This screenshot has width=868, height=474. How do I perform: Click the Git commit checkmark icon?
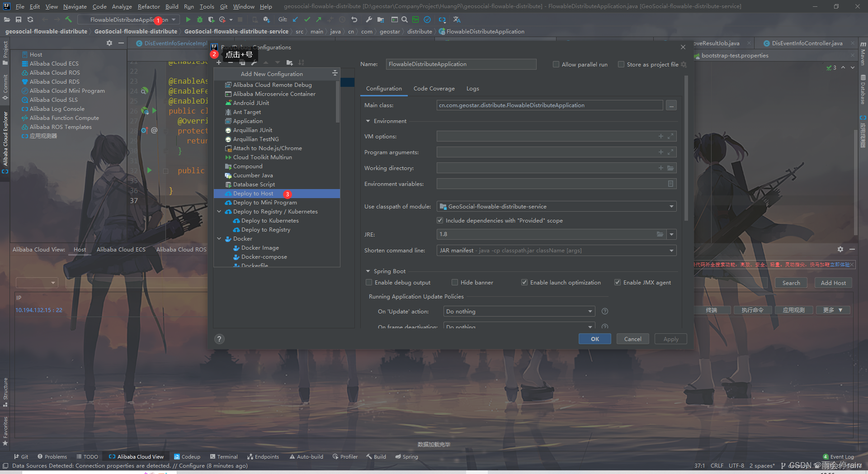point(307,19)
